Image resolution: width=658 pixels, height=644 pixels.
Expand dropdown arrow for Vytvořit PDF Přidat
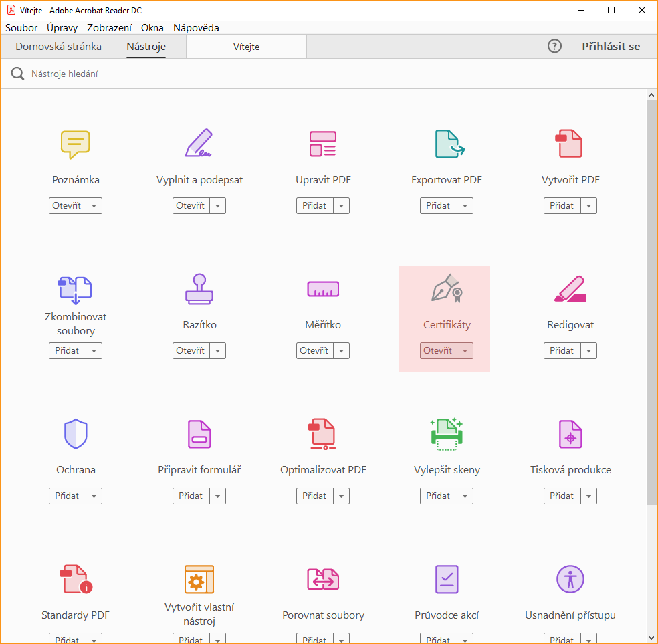coord(588,205)
